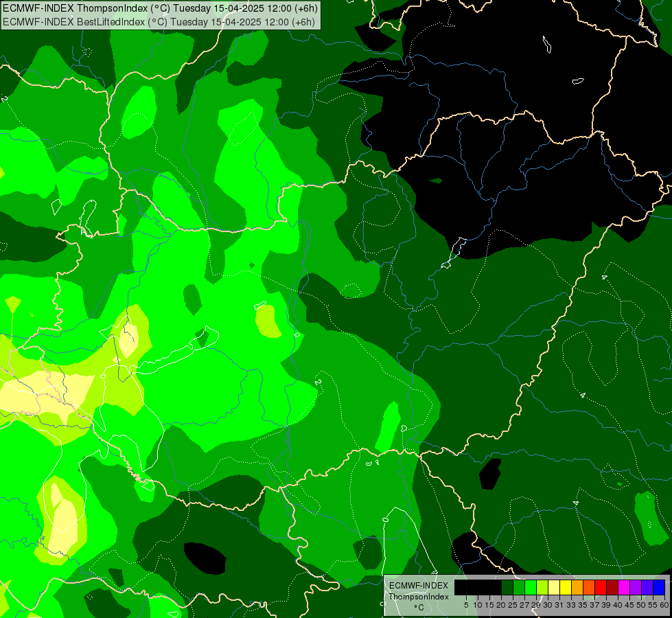Click the legend tick label 29
Screen dimensions: 672x618
point(536,605)
